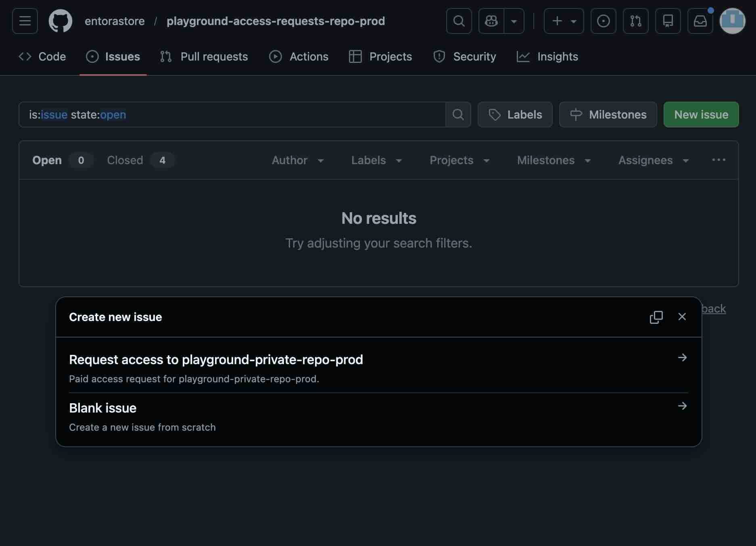This screenshot has height=546, width=756.
Task: Click the magnifier icon inside the issues filter bar
Action: click(457, 115)
